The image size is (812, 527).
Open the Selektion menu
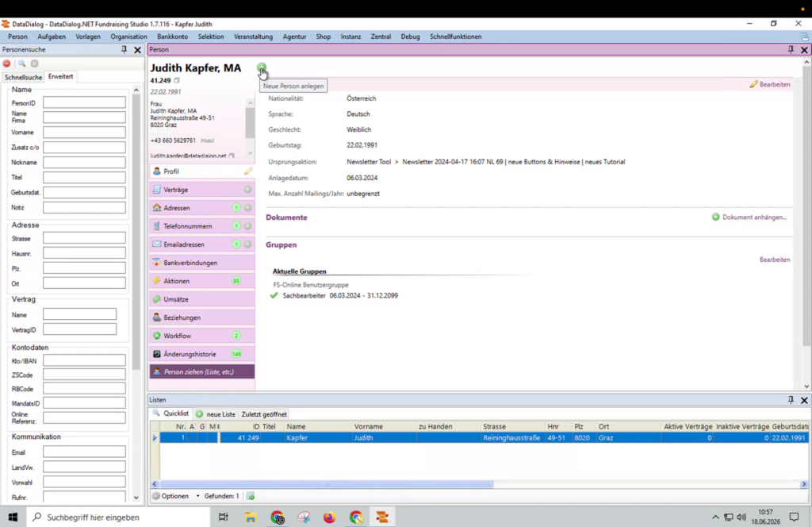(211, 37)
